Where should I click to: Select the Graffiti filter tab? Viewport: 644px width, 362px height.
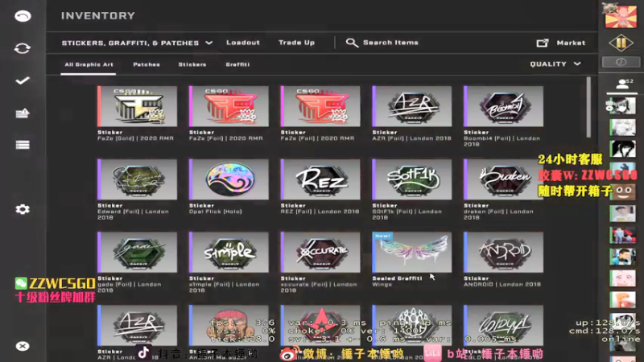point(237,64)
